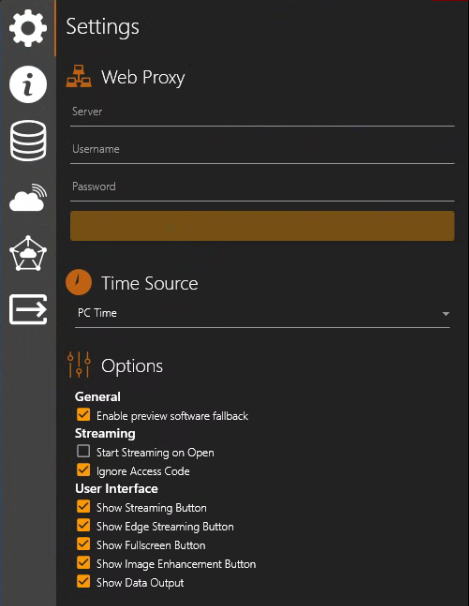The height and width of the screenshot is (606, 469).
Task: Open the Info tab in sidebar
Action: [x=28, y=84]
